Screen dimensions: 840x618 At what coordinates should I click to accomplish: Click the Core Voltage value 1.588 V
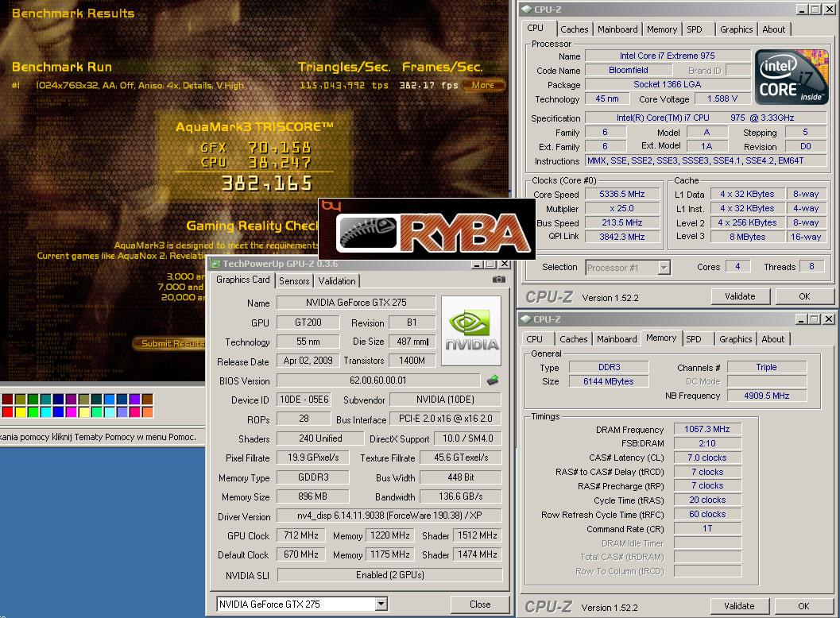coord(722,98)
